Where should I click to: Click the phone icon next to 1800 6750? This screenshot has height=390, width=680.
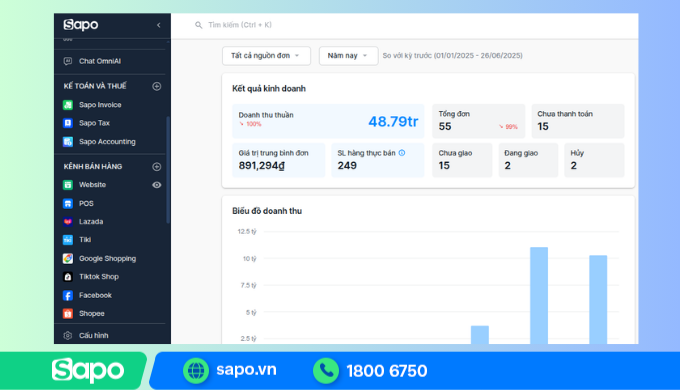click(326, 371)
